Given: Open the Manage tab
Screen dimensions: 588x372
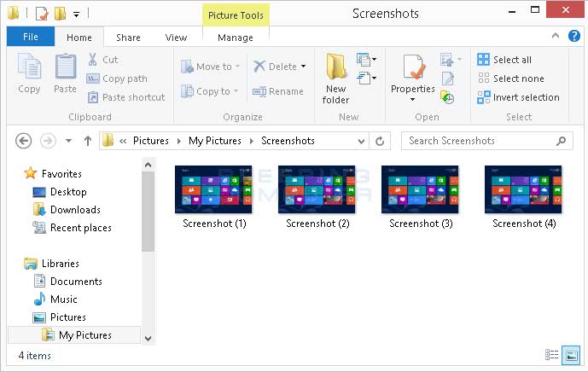Looking at the screenshot, I should click(x=236, y=38).
